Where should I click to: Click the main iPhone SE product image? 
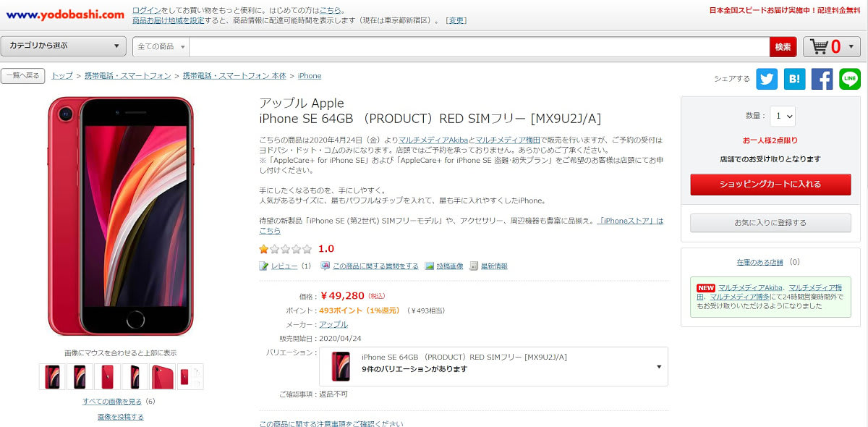pos(120,216)
